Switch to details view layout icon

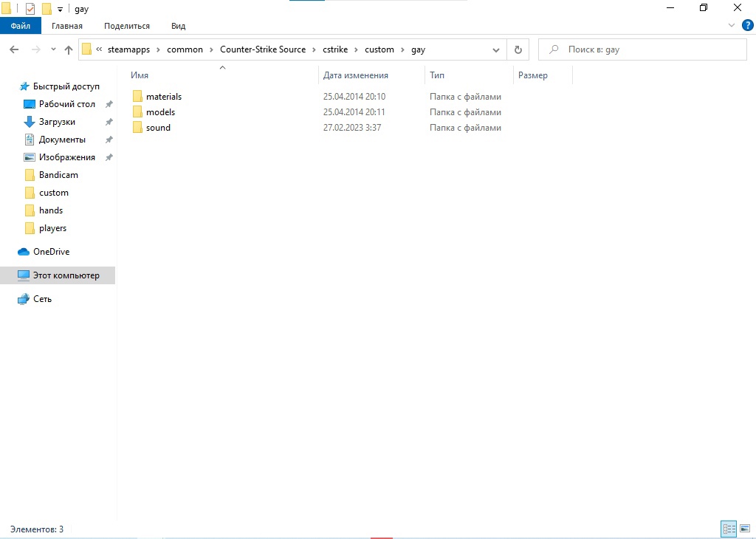729,529
